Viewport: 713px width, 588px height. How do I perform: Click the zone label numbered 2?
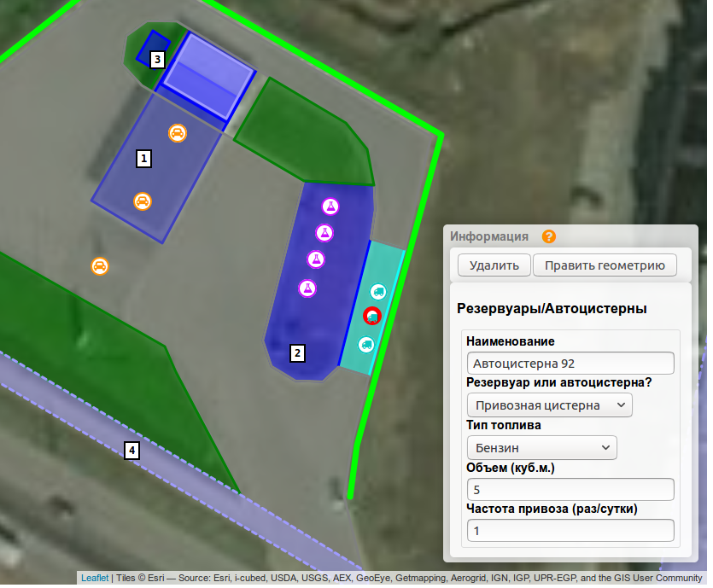(x=297, y=352)
